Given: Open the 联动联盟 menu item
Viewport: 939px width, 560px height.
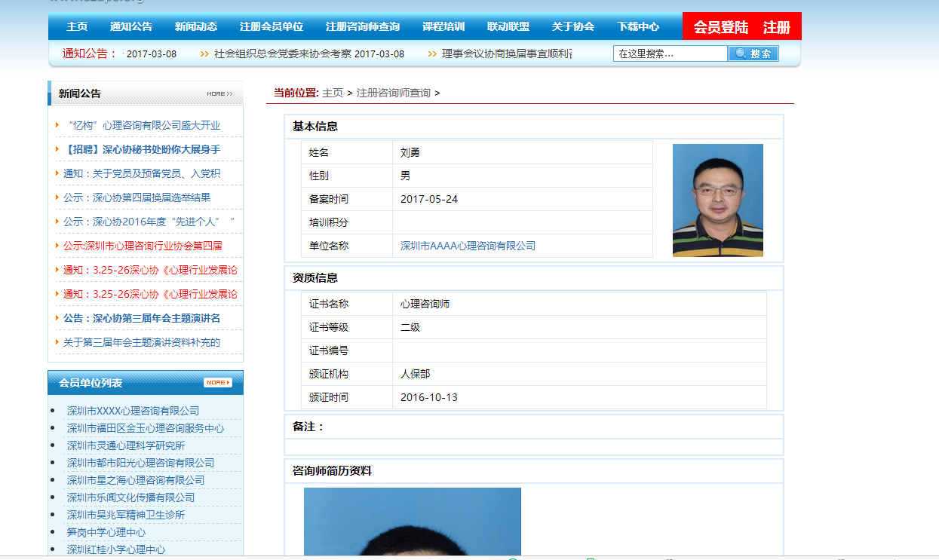Looking at the screenshot, I should (x=508, y=26).
